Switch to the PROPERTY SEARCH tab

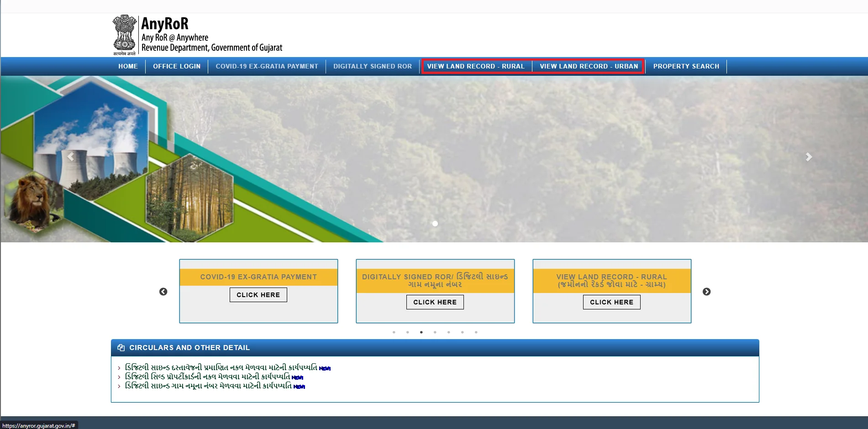click(x=686, y=66)
